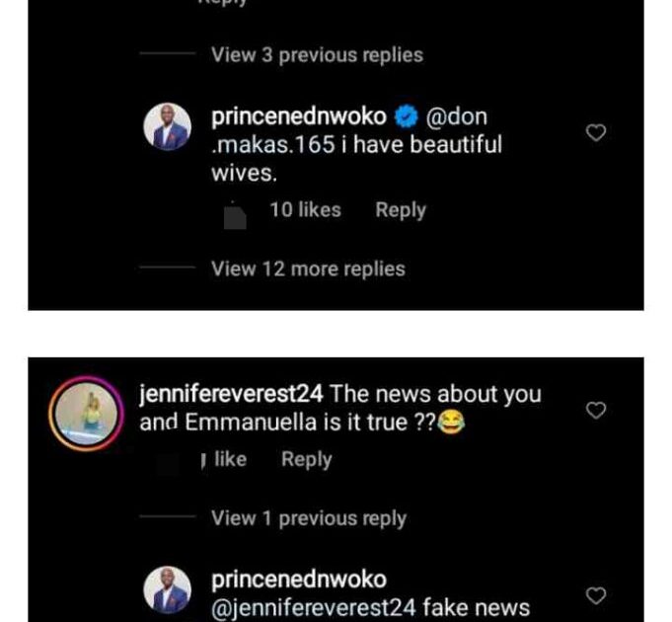The width and height of the screenshot is (672, 622).
Task: Tap princenednwoko avatar beside fake news reply
Action: point(167,591)
